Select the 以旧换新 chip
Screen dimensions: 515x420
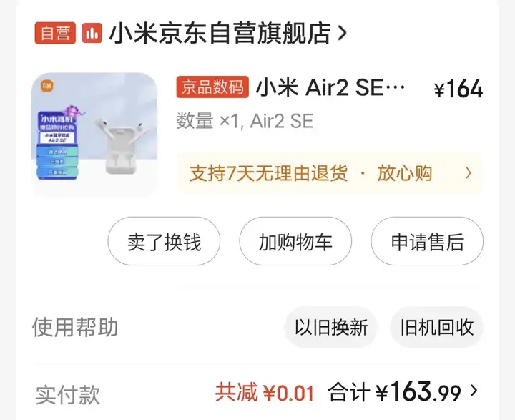pos(330,327)
